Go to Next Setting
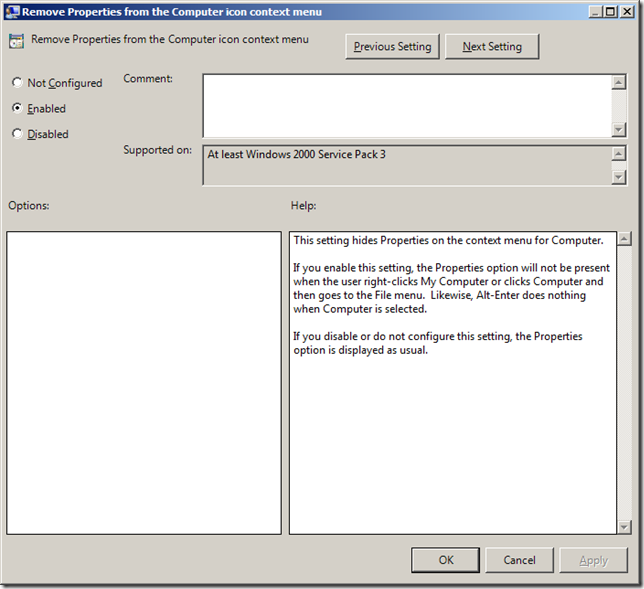 [492, 47]
